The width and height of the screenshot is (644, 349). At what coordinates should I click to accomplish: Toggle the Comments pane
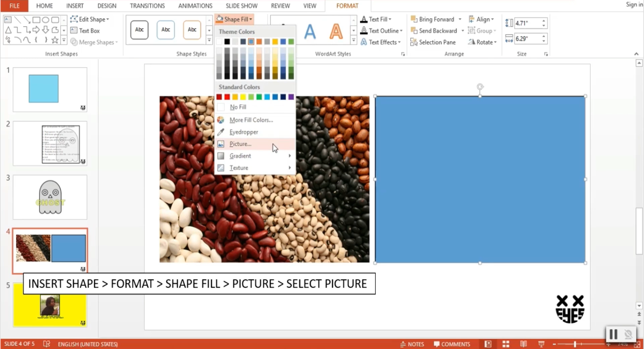(x=452, y=344)
